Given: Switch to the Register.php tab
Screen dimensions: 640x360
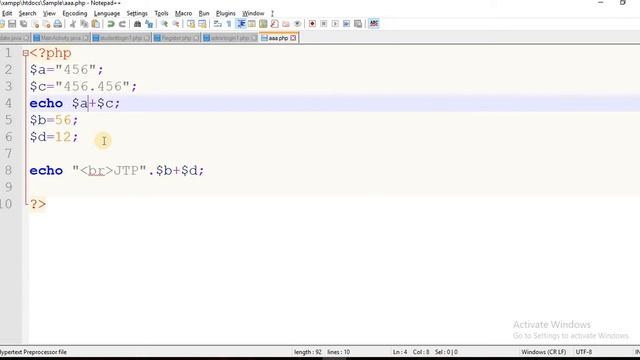Looking at the screenshot, I should 176,38.
